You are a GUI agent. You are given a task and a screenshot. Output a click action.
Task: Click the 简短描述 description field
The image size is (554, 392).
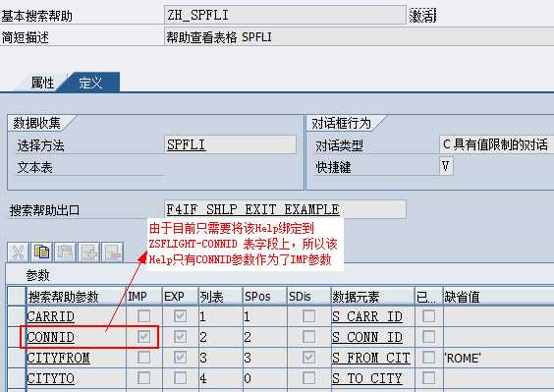pyautogui.click(x=359, y=37)
